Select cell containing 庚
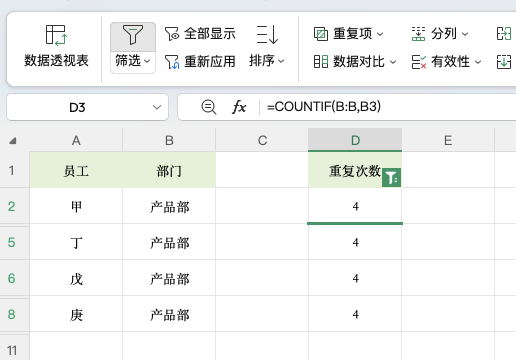516x360 pixels. pyautogui.click(x=76, y=314)
